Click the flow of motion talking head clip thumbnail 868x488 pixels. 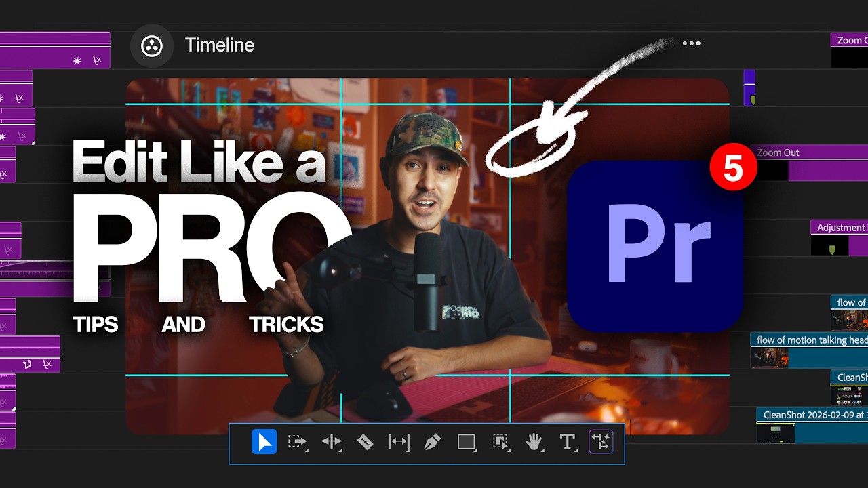tap(769, 358)
